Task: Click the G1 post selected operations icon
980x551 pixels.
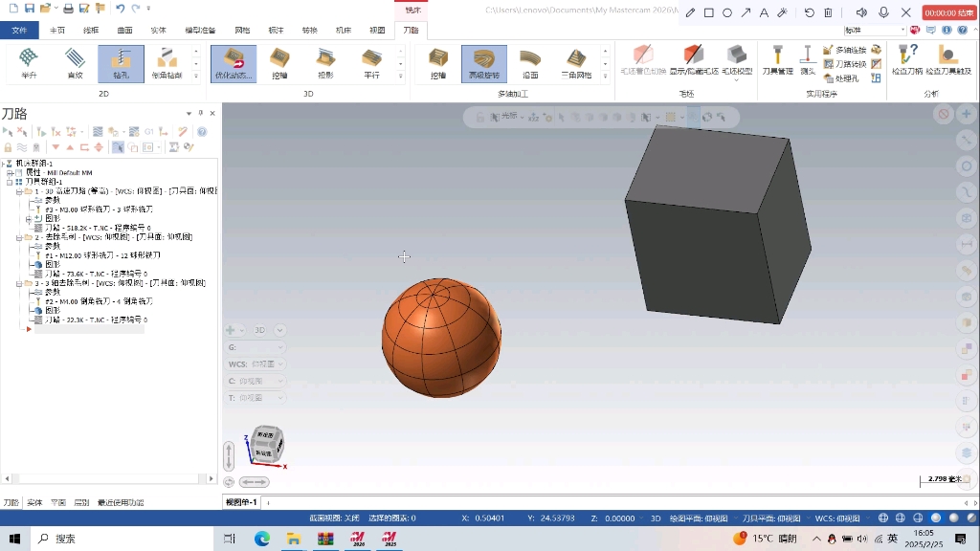Action: click(148, 132)
